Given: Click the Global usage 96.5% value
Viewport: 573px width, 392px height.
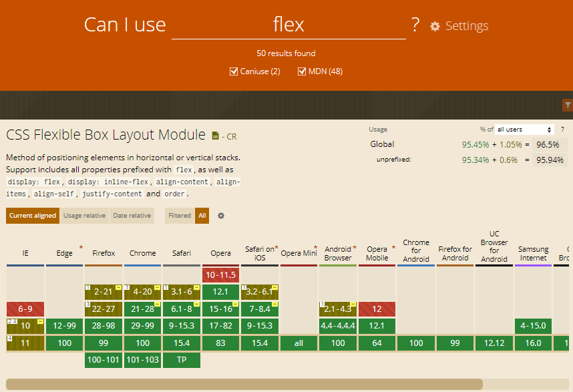Looking at the screenshot, I should click(548, 145).
